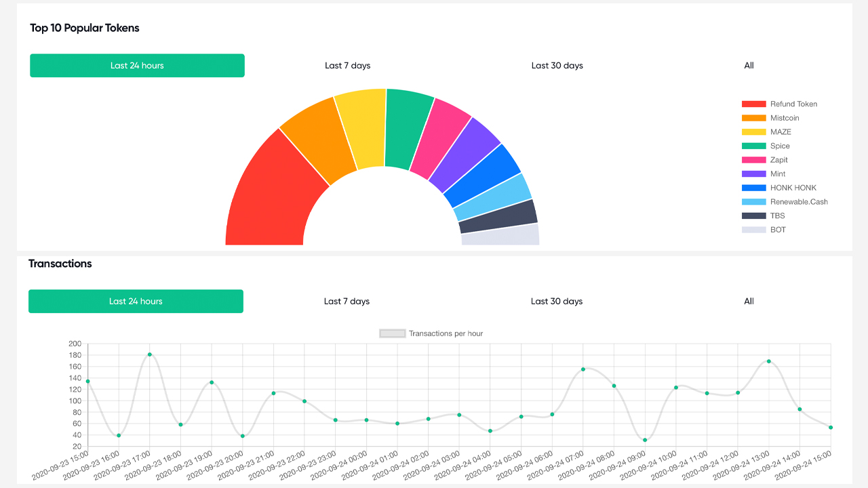Click the pale BOT chart segment

point(500,235)
